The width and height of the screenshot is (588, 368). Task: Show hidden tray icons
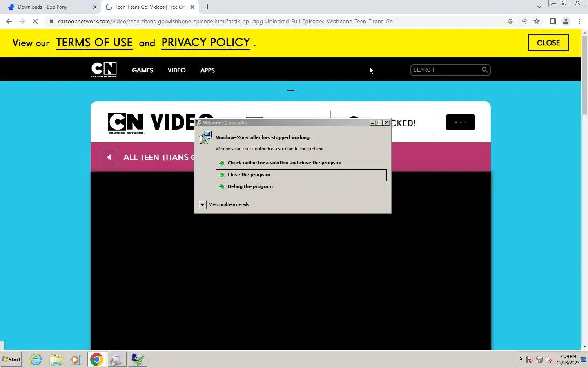tap(521, 359)
